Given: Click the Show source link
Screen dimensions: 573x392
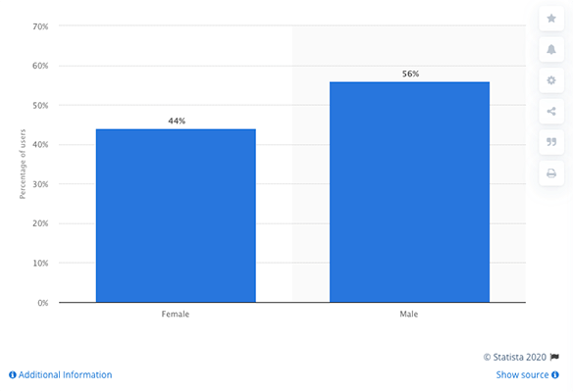Looking at the screenshot, I should click(x=522, y=374).
